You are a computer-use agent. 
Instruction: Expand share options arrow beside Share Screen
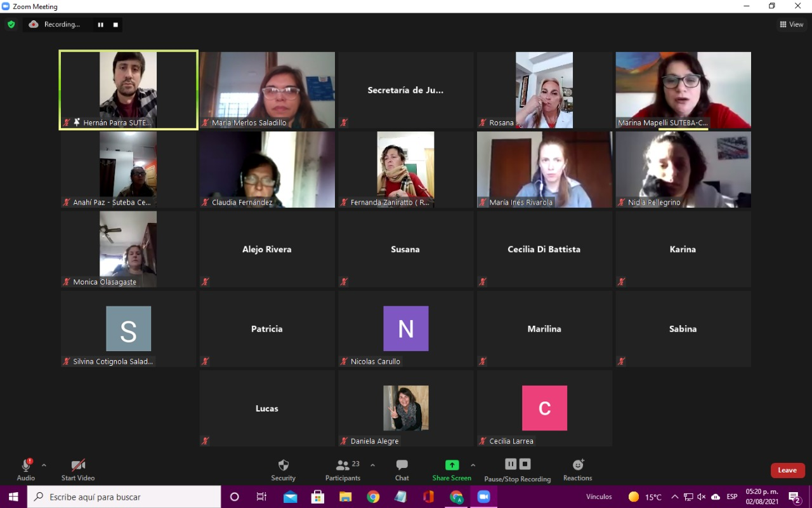coord(473,465)
